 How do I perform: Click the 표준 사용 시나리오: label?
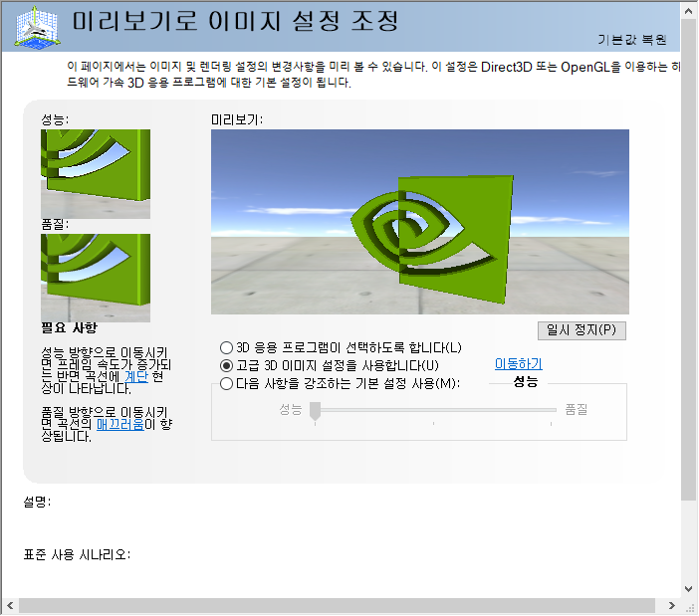click(x=77, y=554)
